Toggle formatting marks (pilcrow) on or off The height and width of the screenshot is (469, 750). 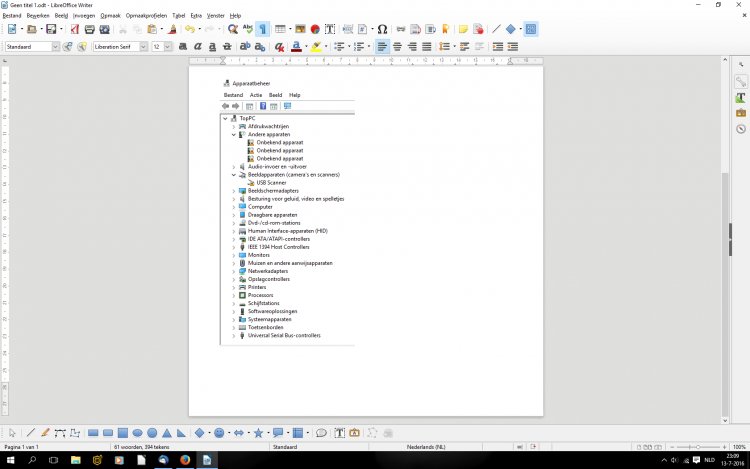[262, 30]
